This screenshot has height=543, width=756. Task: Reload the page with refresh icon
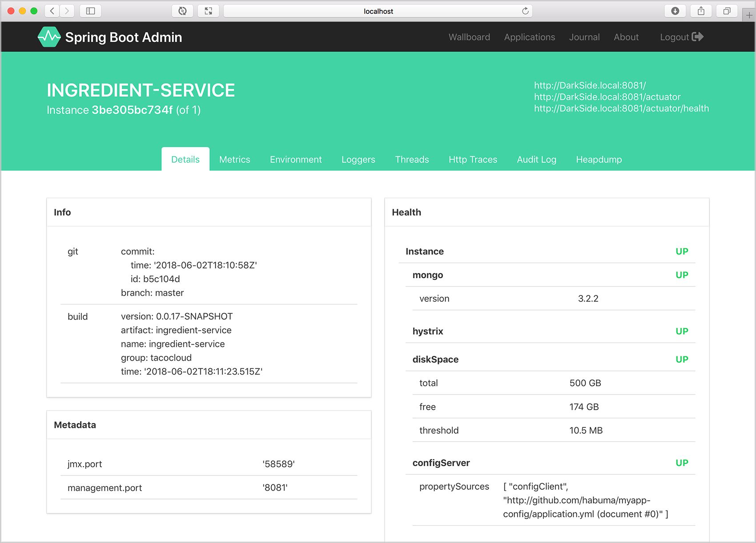(525, 11)
